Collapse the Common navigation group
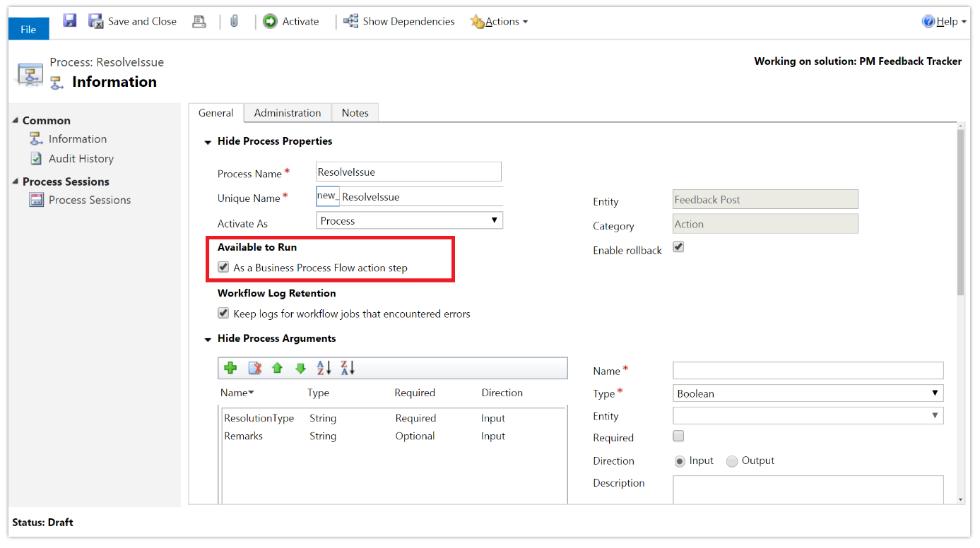Screen dimensions: 980x548 coord(16,120)
